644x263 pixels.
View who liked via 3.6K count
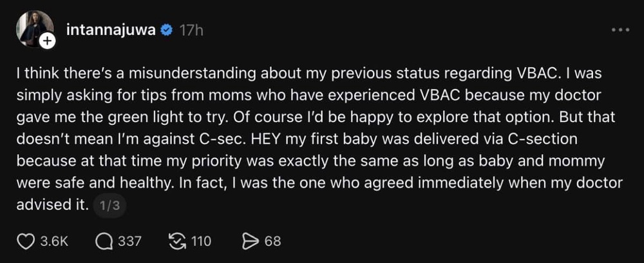[54, 242]
